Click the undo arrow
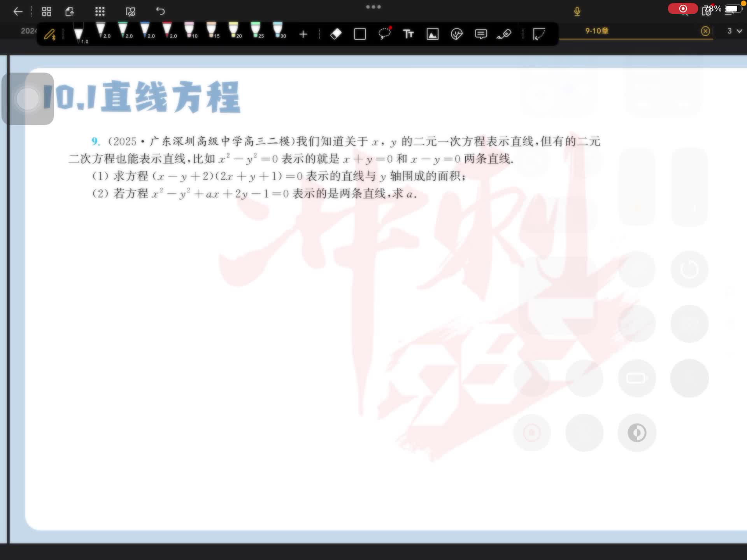The width and height of the screenshot is (747, 560). click(160, 11)
